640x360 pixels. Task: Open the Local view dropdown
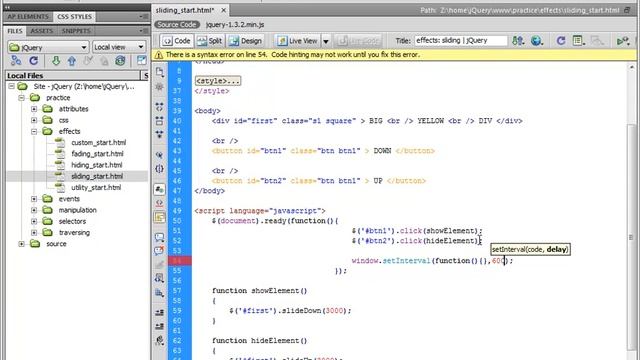119,47
